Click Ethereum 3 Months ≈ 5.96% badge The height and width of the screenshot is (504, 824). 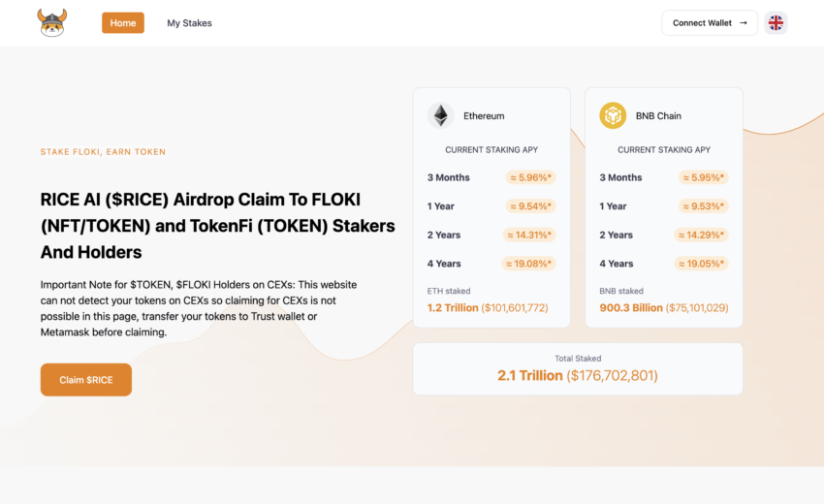click(x=530, y=177)
